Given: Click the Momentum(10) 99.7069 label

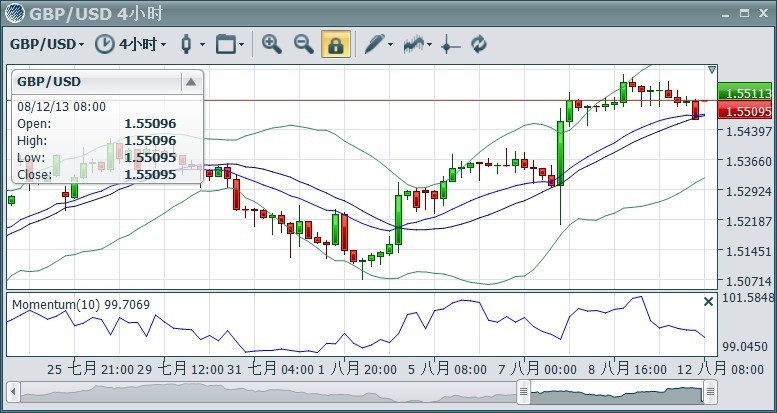Looking at the screenshot, I should 80,304.
